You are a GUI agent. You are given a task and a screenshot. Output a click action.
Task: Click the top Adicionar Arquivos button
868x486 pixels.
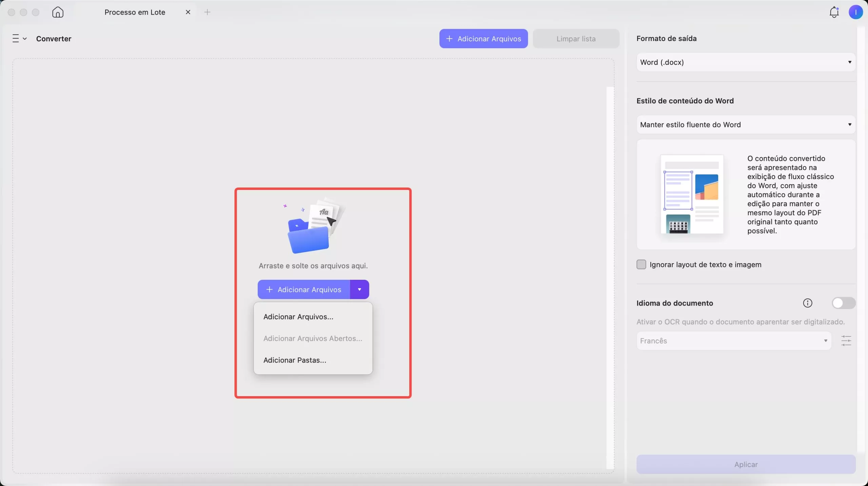[484, 39]
